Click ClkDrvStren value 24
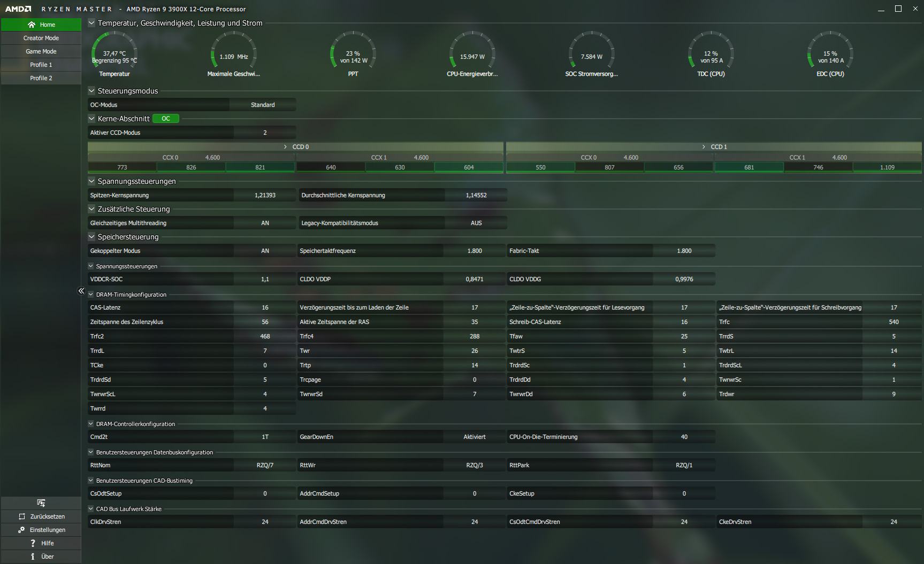Viewport: 924px width, 564px height. [265, 522]
